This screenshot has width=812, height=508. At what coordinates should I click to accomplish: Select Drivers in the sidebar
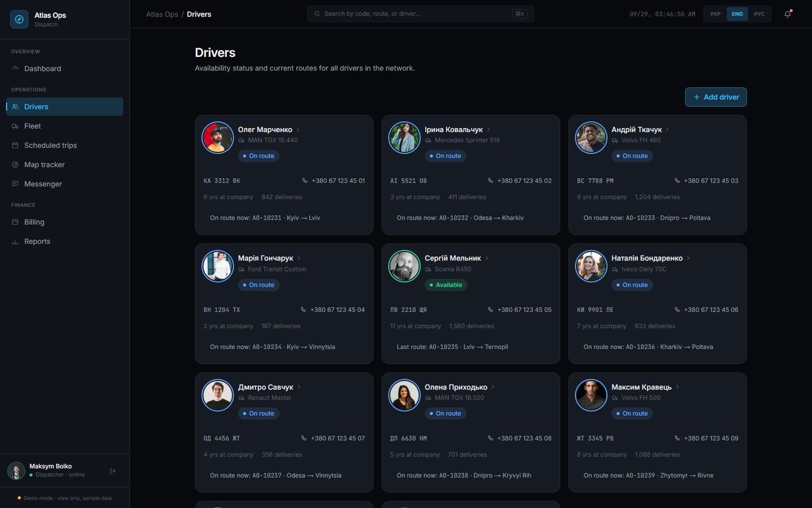tap(64, 107)
